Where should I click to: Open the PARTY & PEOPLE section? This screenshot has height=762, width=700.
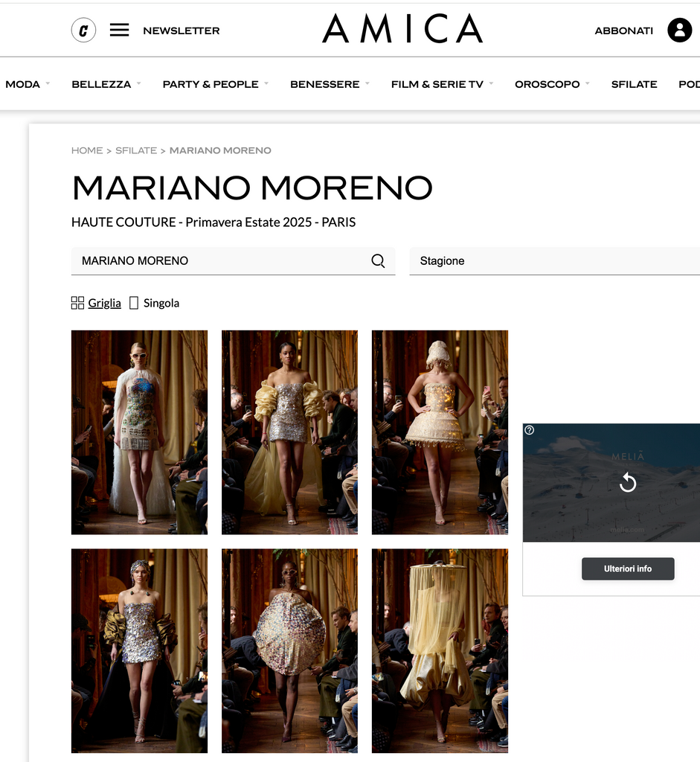pos(211,84)
